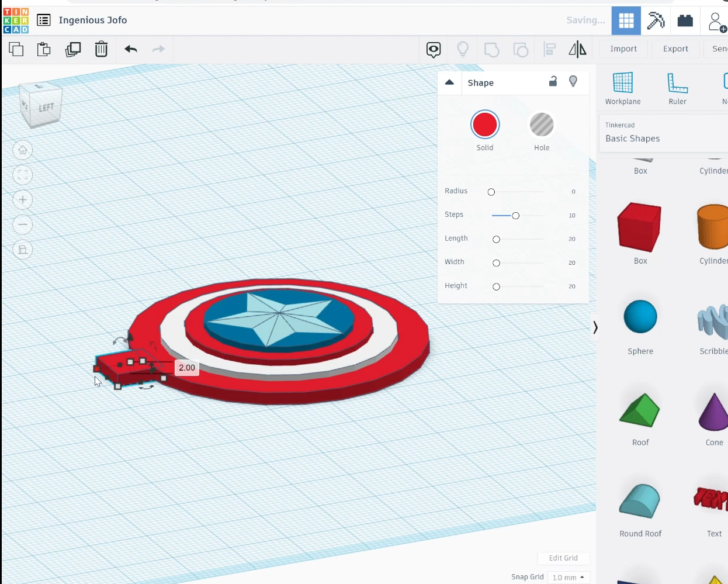Click the Steps value 10
The height and width of the screenshot is (584, 728).
click(x=572, y=216)
